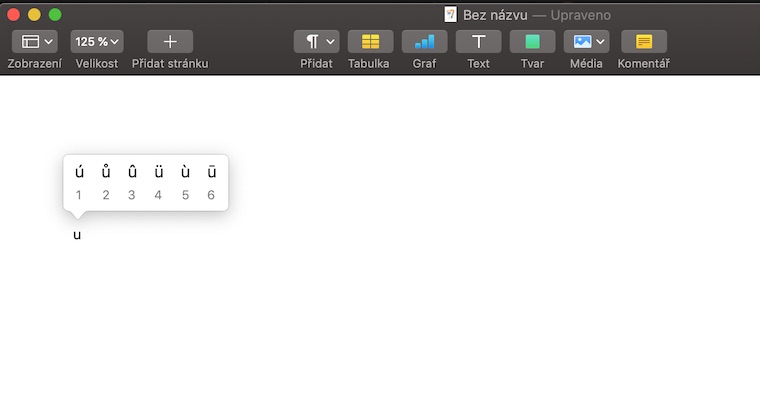
Task: Open the Zobrazení view options
Action: coord(35,42)
